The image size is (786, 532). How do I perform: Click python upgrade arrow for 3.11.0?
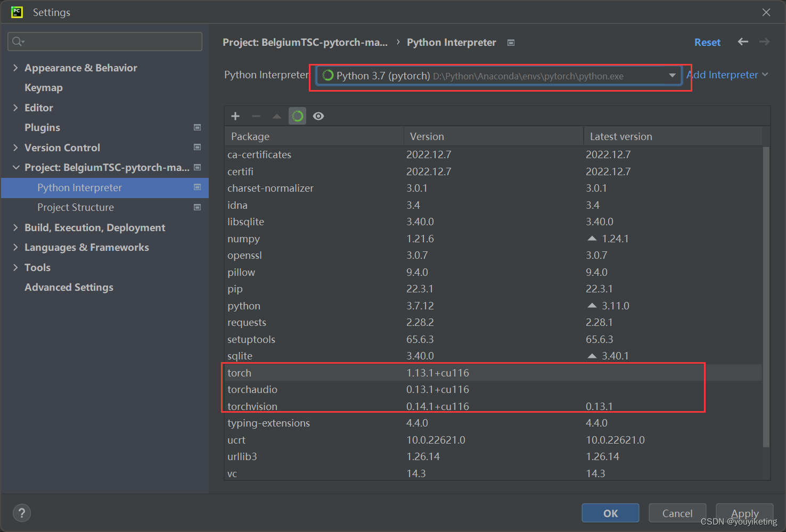click(x=592, y=305)
